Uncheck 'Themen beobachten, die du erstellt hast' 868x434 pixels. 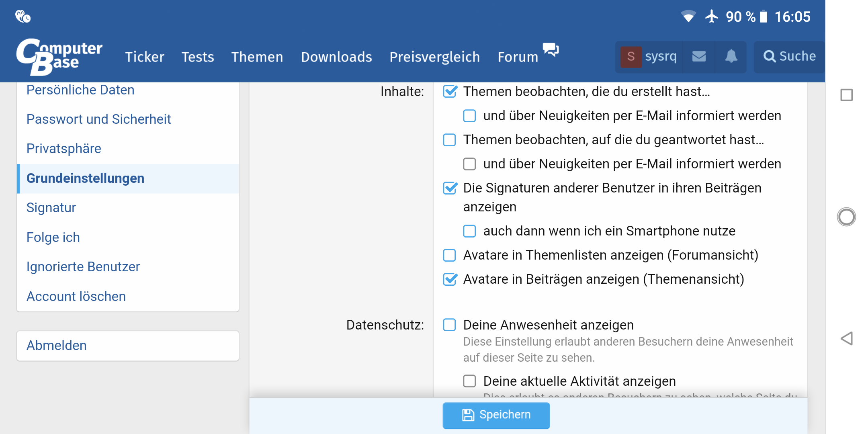click(x=450, y=92)
